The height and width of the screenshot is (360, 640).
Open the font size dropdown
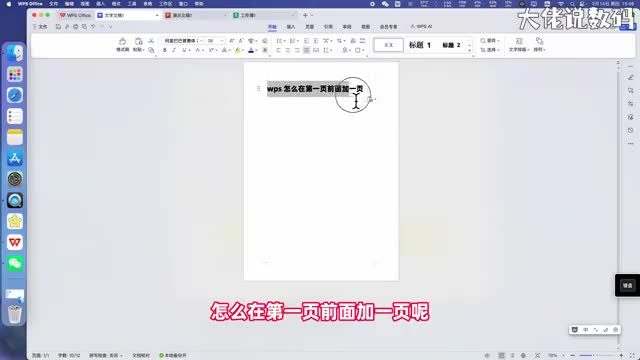222,41
